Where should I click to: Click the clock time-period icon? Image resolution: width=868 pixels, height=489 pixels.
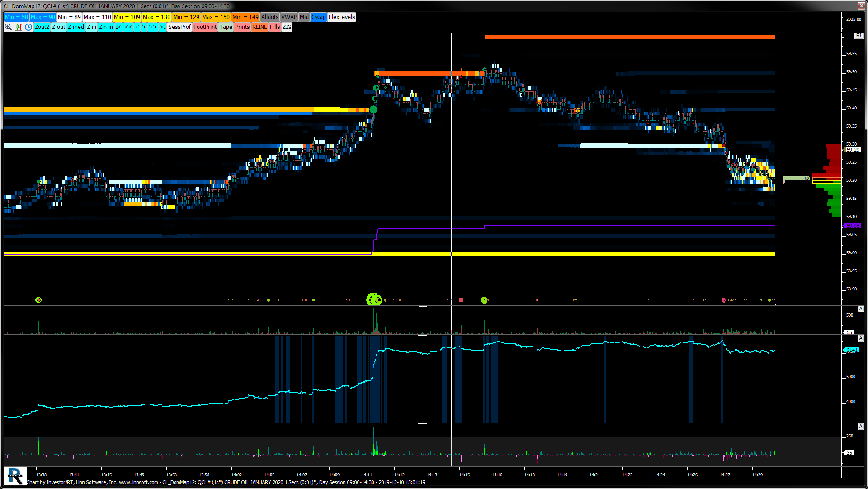28,27
